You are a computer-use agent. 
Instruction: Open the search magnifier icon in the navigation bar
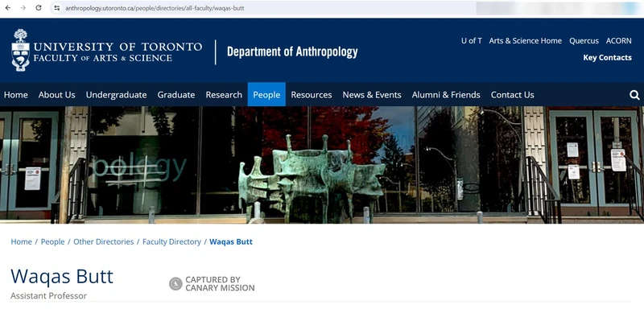[634, 95]
